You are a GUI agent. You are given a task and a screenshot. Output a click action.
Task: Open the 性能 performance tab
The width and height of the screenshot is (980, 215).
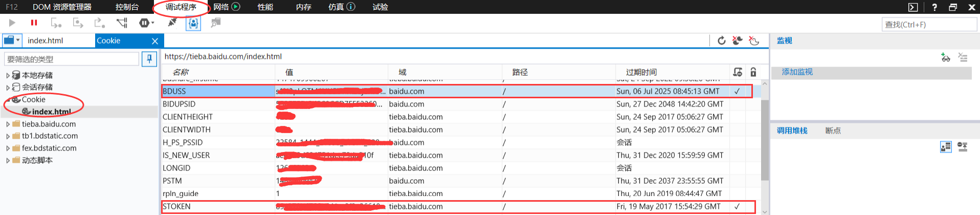tap(265, 7)
